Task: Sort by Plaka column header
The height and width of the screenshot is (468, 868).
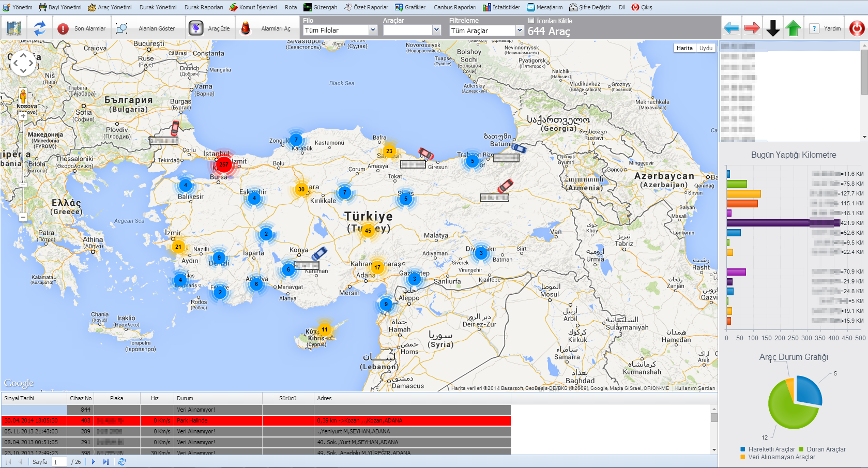Action: click(116, 398)
